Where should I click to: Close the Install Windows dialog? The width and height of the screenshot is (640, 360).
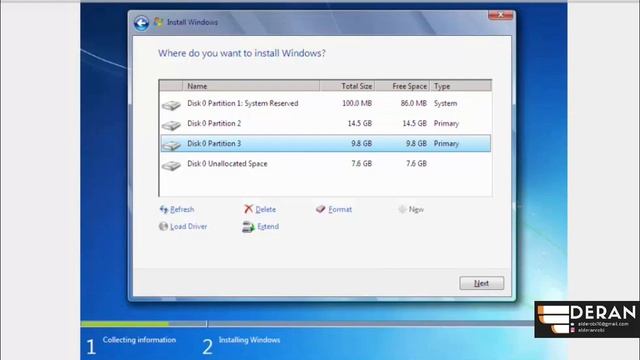(500, 15)
